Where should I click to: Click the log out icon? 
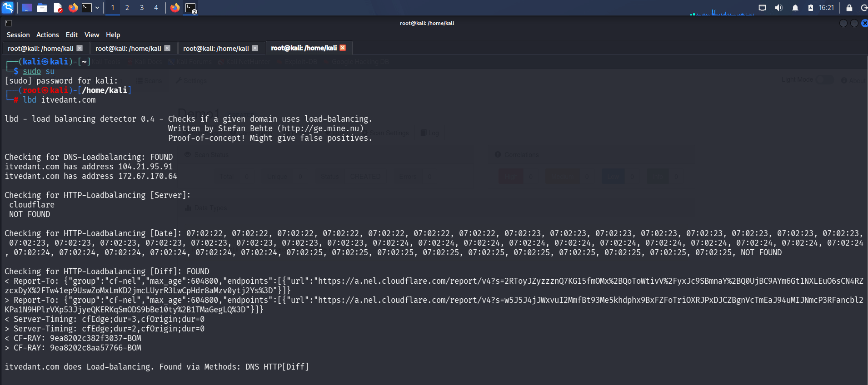click(864, 8)
